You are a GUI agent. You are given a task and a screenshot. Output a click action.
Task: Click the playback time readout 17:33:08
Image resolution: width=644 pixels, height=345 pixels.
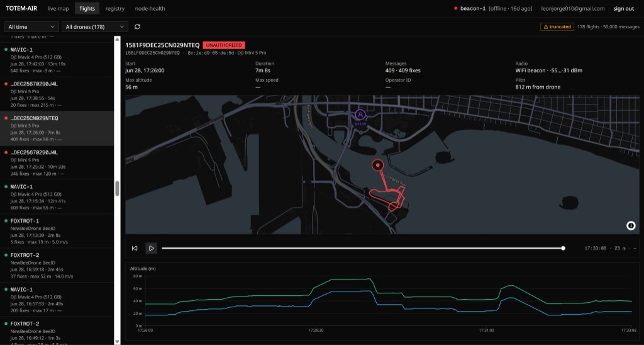(x=595, y=249)
